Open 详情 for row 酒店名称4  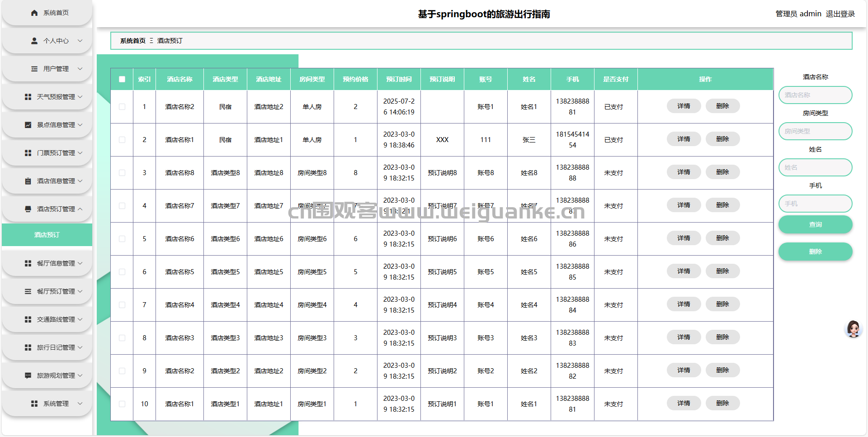point(684,304)
